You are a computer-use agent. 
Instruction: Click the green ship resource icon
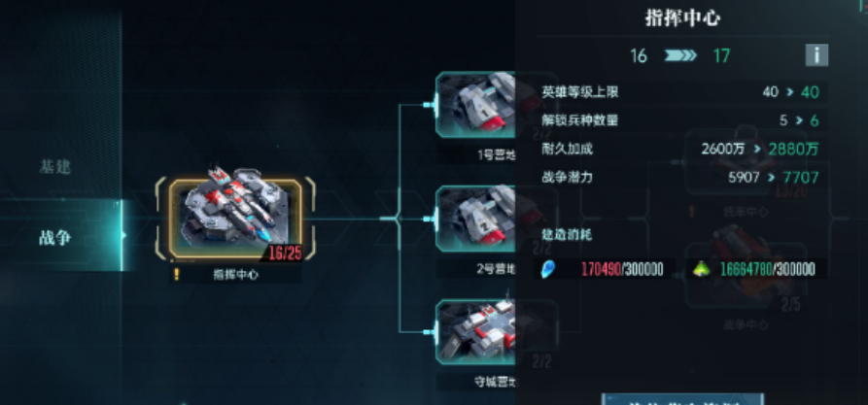pyautogui.click(x=702, y=269)
